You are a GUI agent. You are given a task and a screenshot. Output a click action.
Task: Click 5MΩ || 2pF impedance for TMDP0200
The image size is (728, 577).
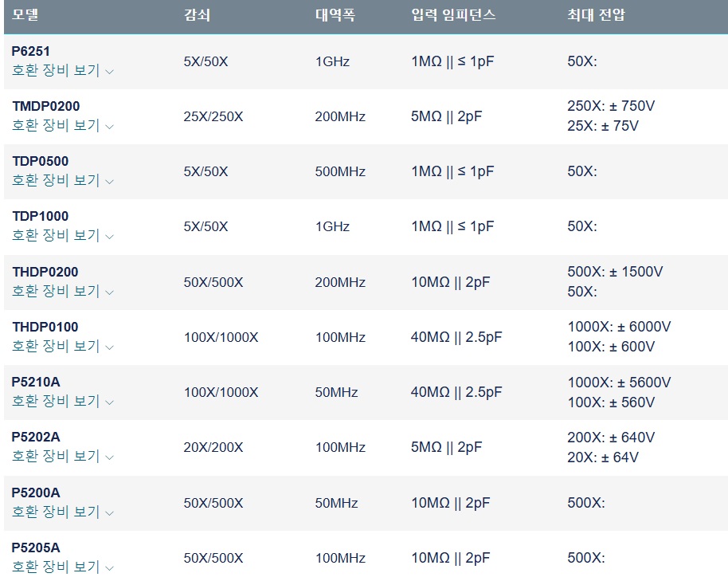446,116
